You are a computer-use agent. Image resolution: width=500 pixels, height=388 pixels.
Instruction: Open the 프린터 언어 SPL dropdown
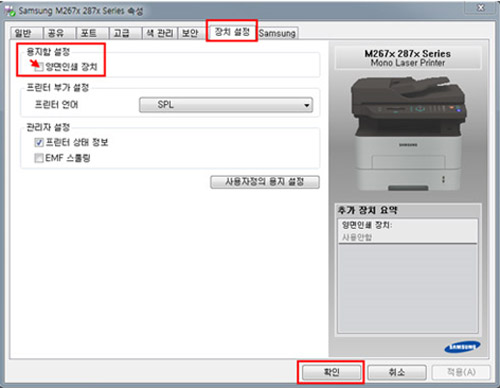[226, 105]
